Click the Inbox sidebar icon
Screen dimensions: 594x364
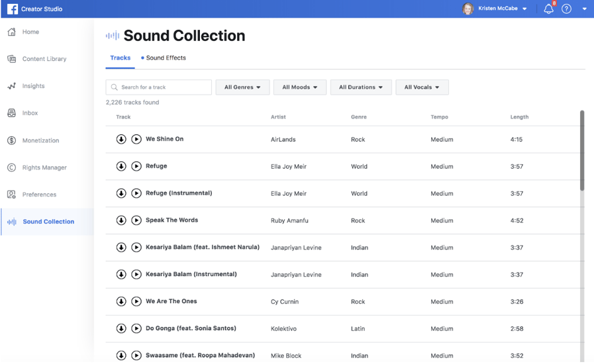12,113
